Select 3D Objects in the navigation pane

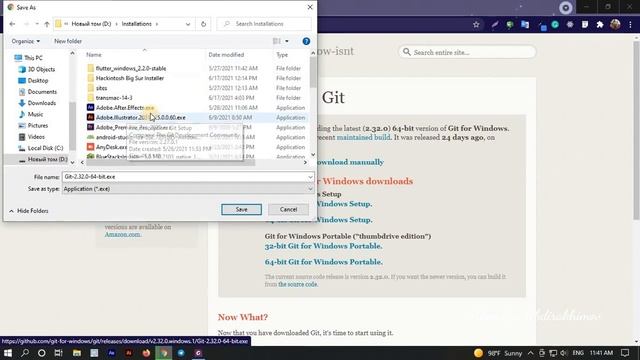point(41,69)
